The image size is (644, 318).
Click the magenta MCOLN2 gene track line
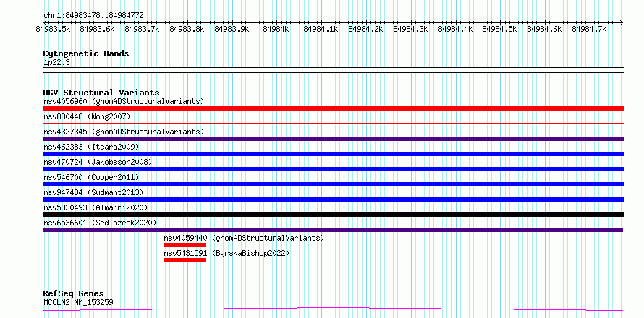333,309
